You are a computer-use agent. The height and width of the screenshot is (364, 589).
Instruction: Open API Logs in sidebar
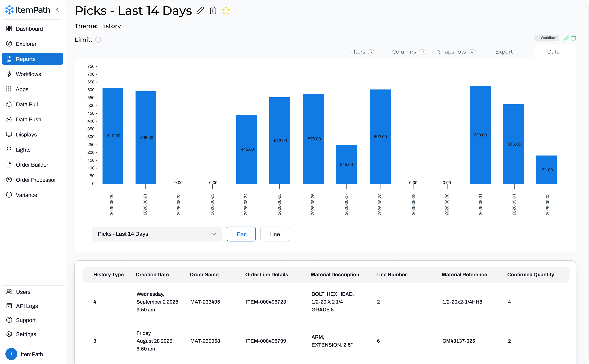coord(33,306)
